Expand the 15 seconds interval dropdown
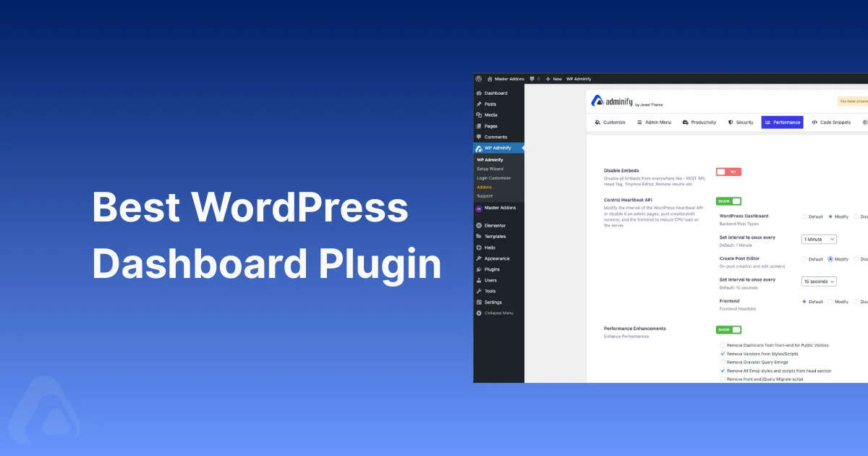Screen dimensions: 868x456 (x=818, y=281)
